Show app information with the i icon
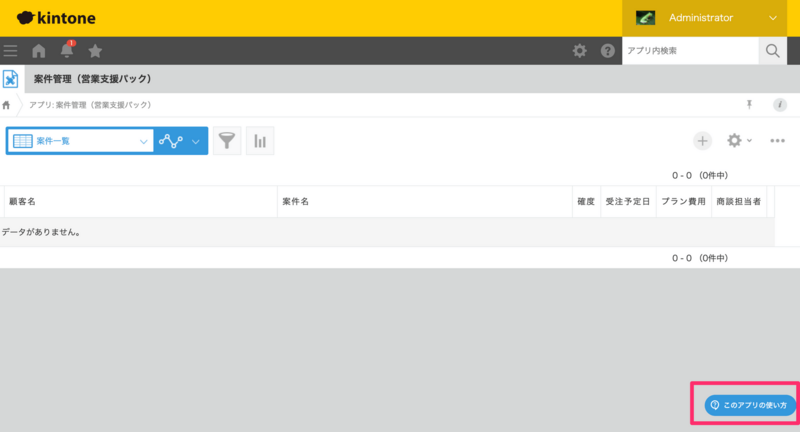This screenshot has width=800, height=432. pos(779,105)
